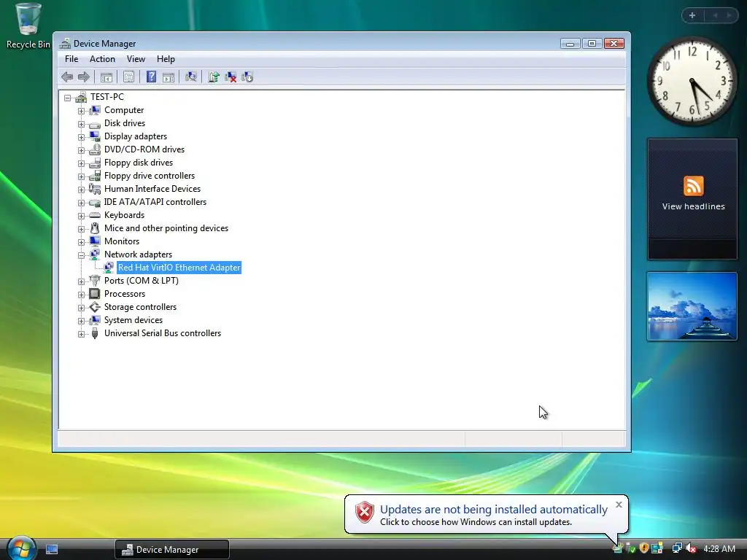The width and height of the screenshot is (747, 560).
Task: Select the TEST-PC label
Action: click(x=107, y=97)
